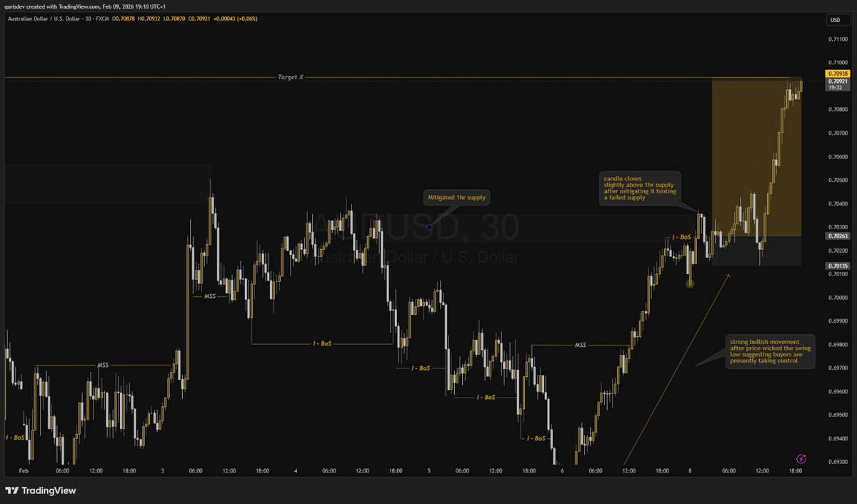Image resolution: width=857 pixels, height=504 pixels.
Task: Click the 0.70938 target price tag
Action: [838, 74]
